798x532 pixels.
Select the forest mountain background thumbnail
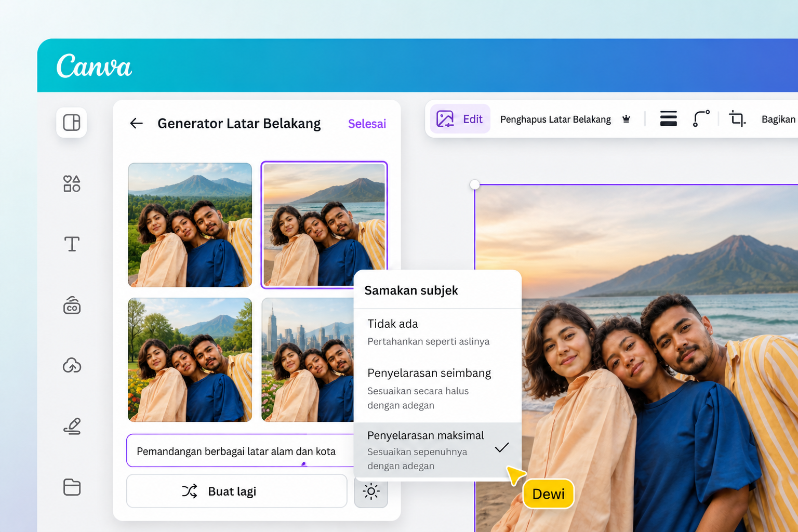[x=190, y=225]
